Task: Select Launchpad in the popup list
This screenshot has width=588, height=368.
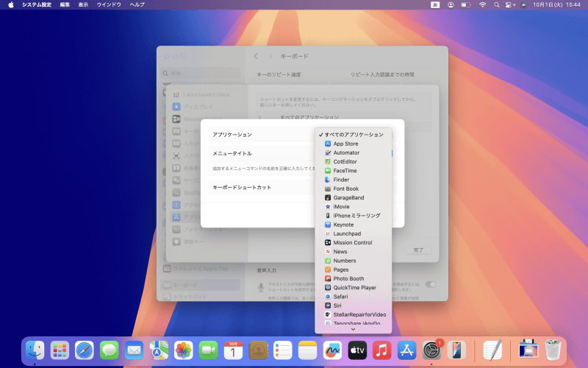Action: coord(354,233)
